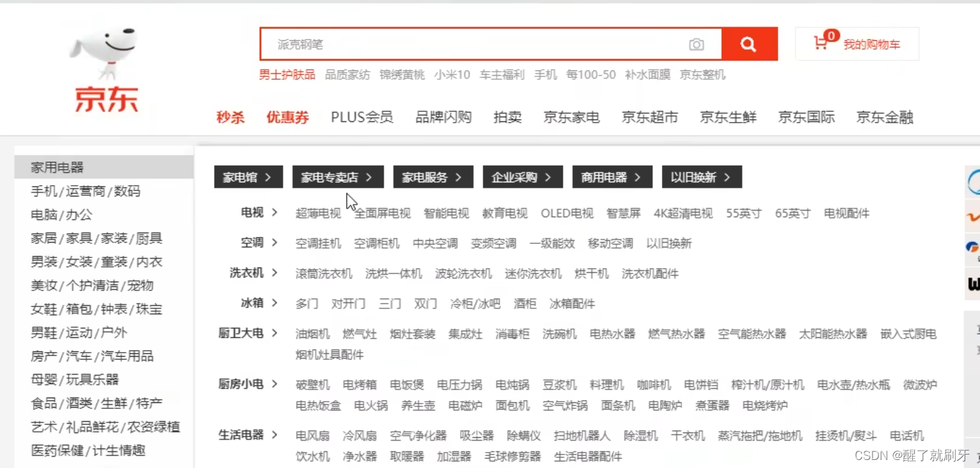Expand the 生活电器 subcategory heading

tap(248, 435)
